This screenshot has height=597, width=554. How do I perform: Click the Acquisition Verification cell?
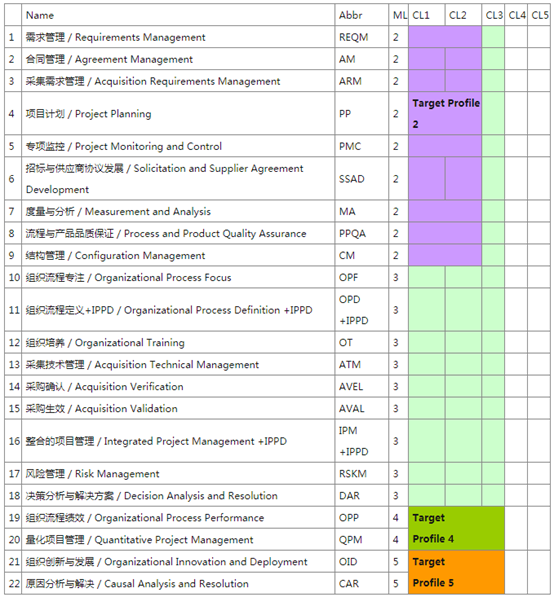click(178, 386)
